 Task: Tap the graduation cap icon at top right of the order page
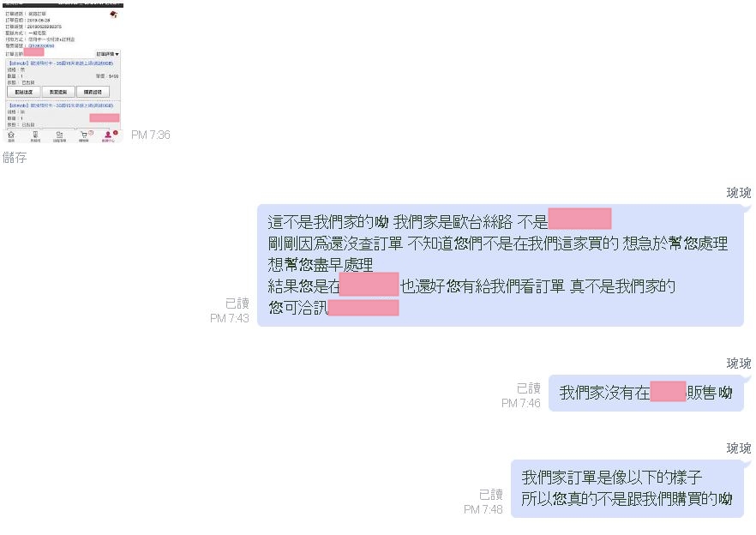click(113, 15)
